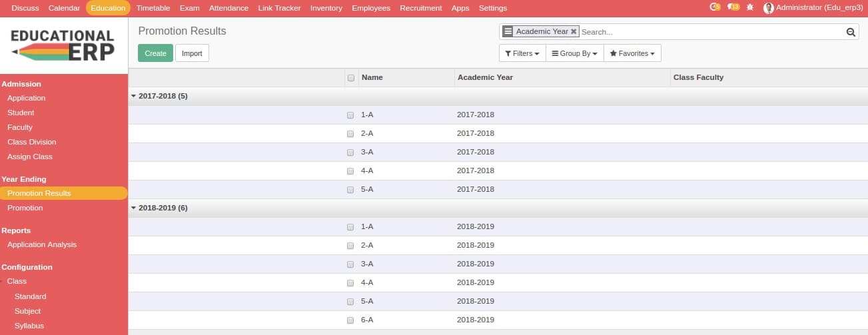The width and height of the screenshot is (868, 335).
Task: Check the 2-A row of 2018-2019
Action: pyautogui.click(x=350, y=246)
